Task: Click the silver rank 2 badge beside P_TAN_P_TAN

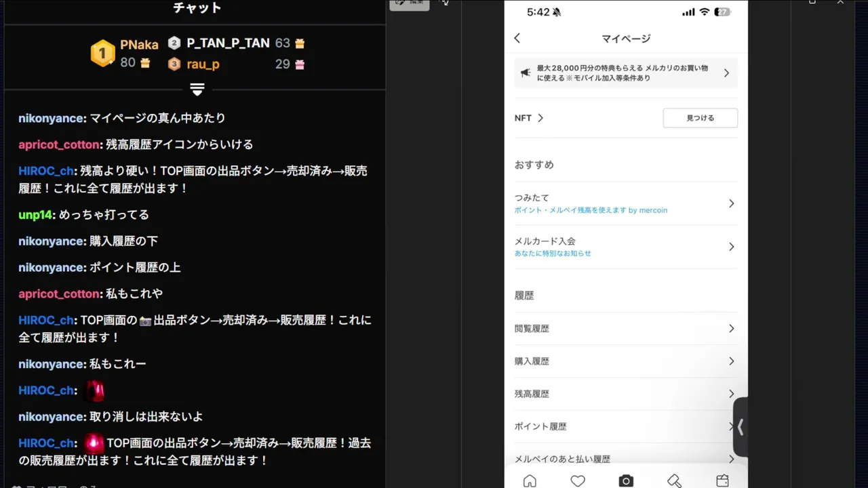Action: [x=174, y=43]
